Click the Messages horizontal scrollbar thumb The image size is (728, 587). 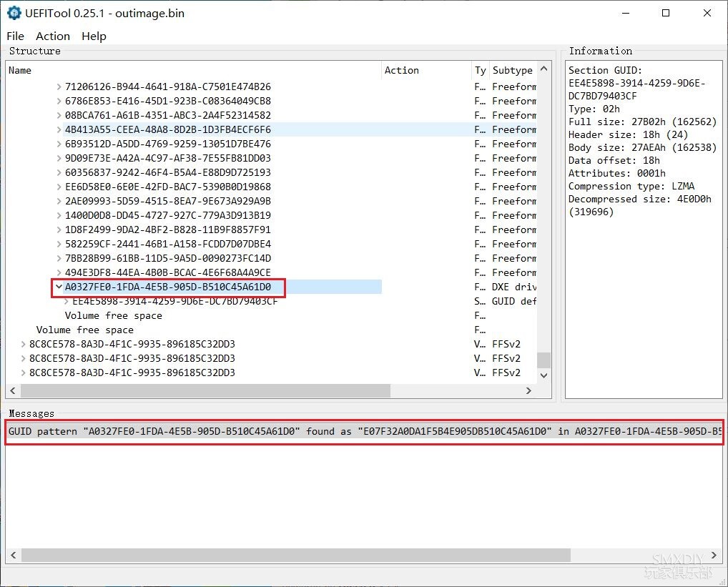point(296,555)
